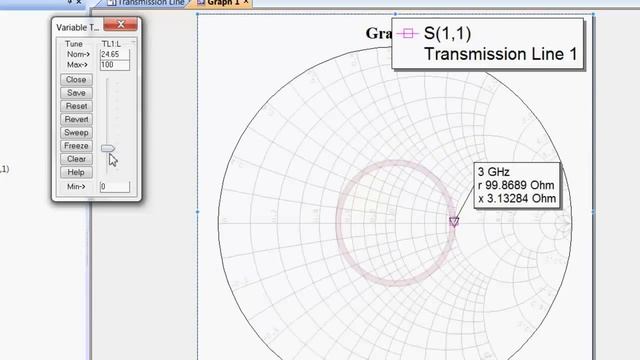The image size is (640, 360).
Task: Click the Save button in Variable Tuner
Action: (x=76, y=93)
